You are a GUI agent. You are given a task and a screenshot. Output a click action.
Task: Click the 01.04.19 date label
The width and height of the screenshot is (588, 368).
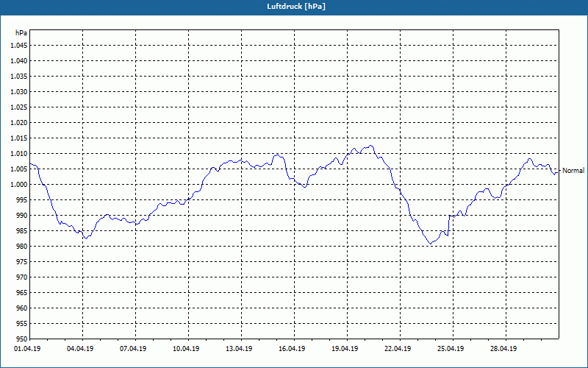coord(27,348)
